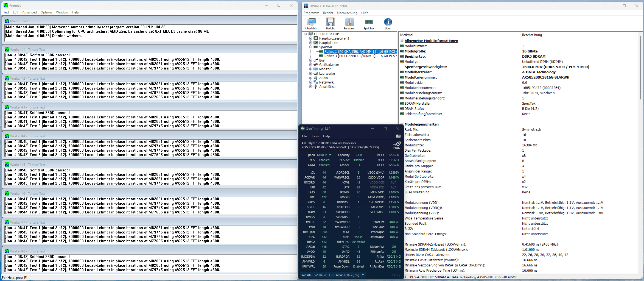Click Worker #5 Torture Test icon
The width and height of the screenshot is (644, 281).
click(x=7, y=165)
